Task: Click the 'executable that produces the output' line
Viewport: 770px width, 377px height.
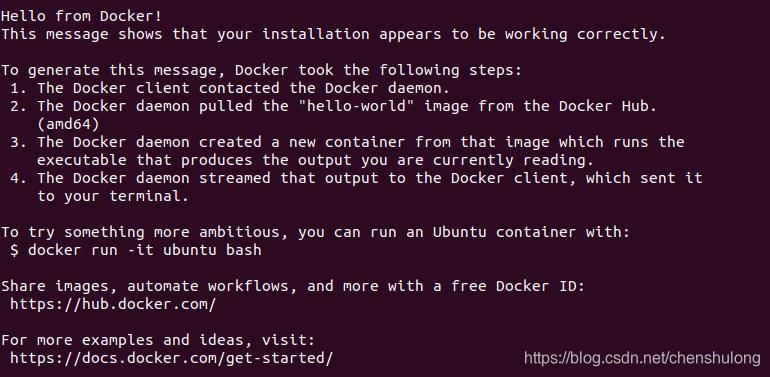Action: (x=316, y=160)
